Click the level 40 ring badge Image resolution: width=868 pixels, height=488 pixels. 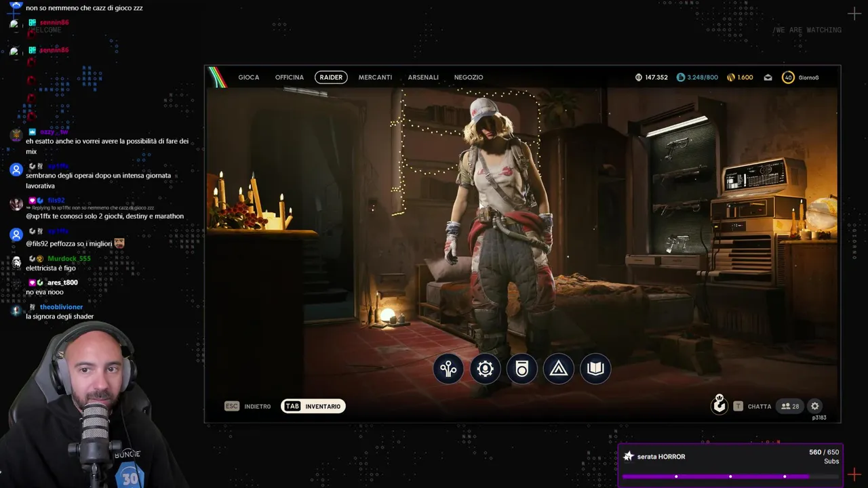click(788, 77)
